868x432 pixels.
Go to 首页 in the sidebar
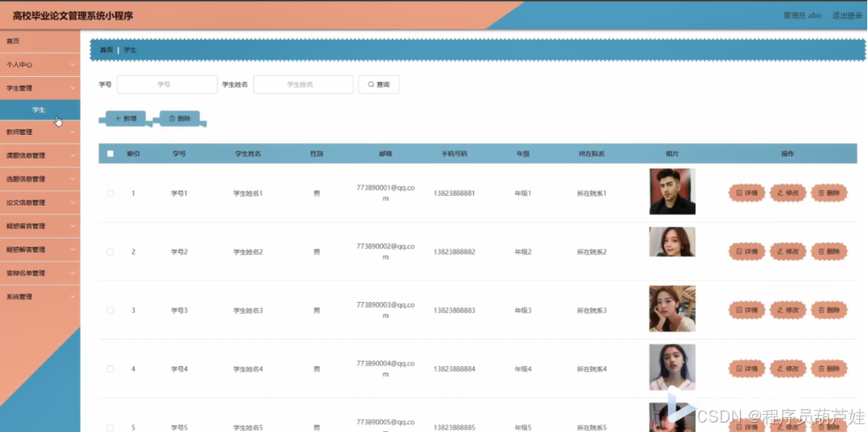40,42
